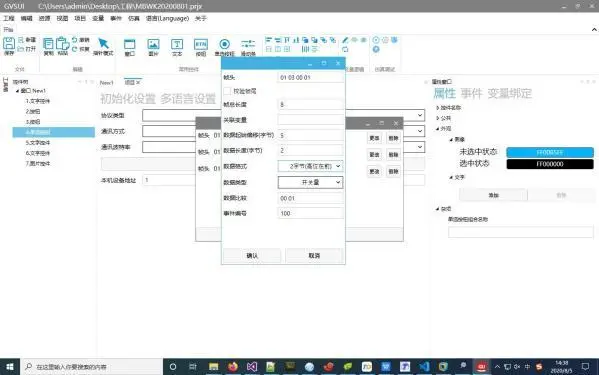Click the blue round icon below simulation icons
This screenshot has height=375, width=599.
click(x=376, y=49)
